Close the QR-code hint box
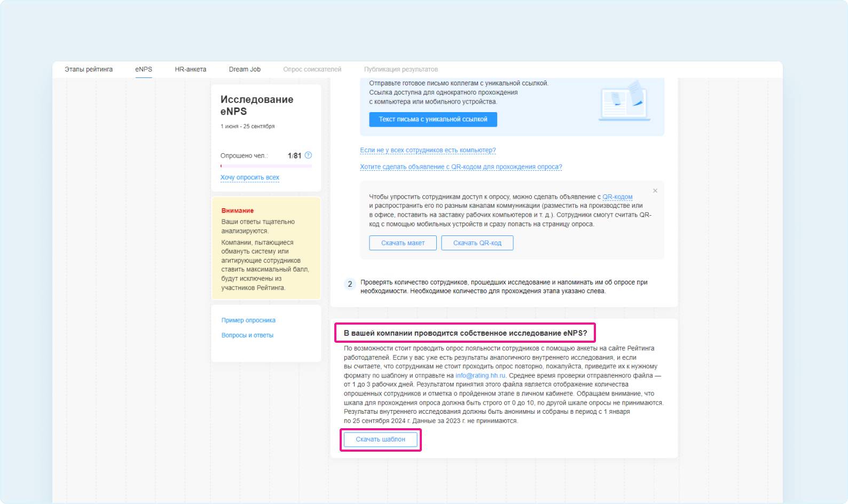The height and width of the screenshot is (504, 848). [x=655, y=191]
